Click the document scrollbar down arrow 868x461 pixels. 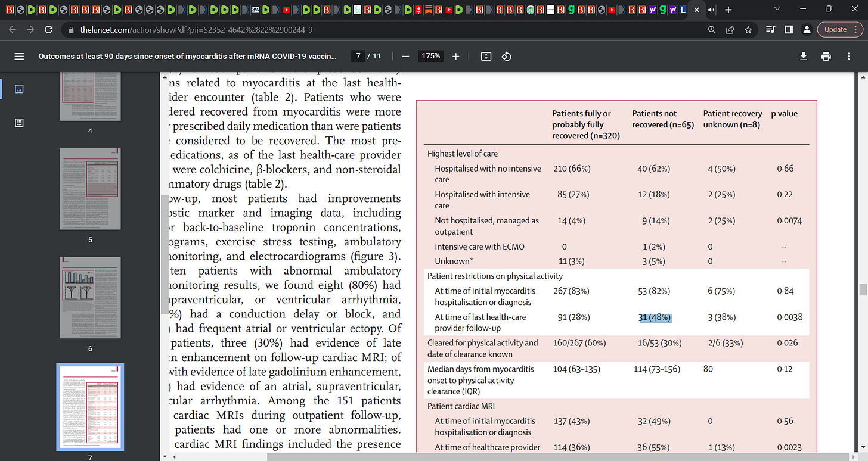pos(863,447)
